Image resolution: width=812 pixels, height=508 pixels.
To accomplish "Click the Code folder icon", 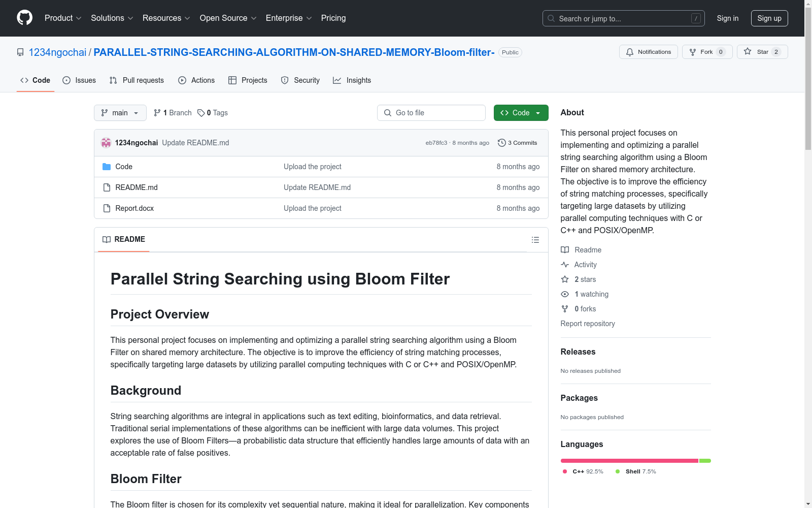I will point(107,167).
